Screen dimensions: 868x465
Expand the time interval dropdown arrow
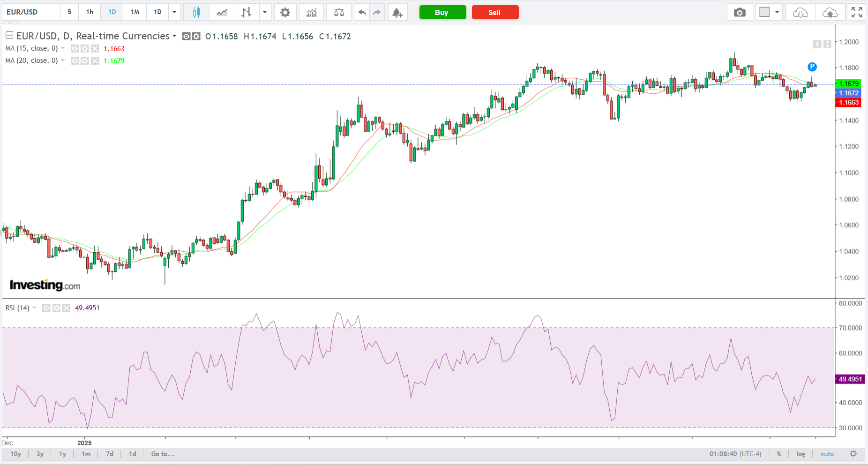pyautogui.click(x=174, y=12)
